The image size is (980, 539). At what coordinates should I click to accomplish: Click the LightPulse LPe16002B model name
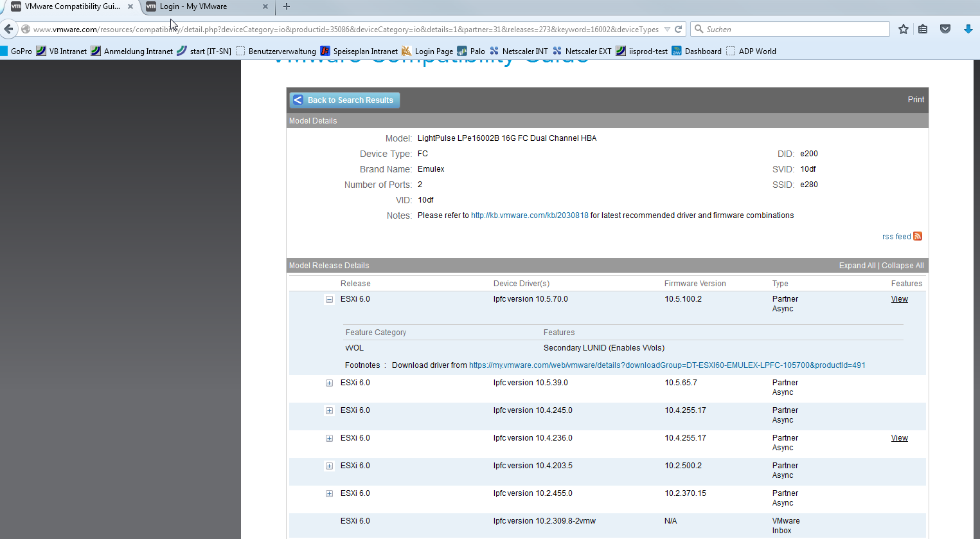507,138
